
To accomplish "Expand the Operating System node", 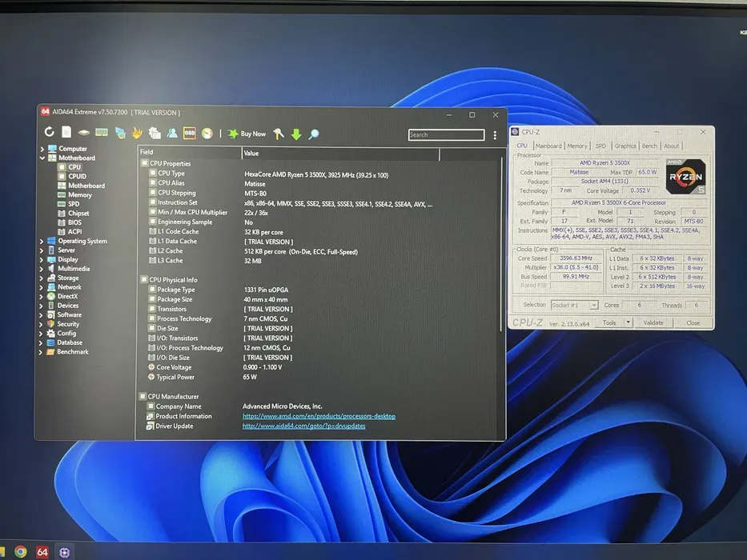I will pos(41,242).
